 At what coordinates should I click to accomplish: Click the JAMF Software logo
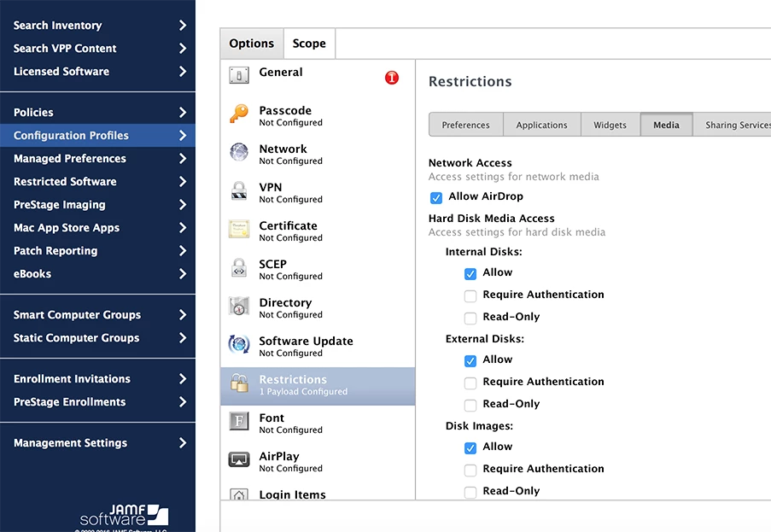[124, 515]
